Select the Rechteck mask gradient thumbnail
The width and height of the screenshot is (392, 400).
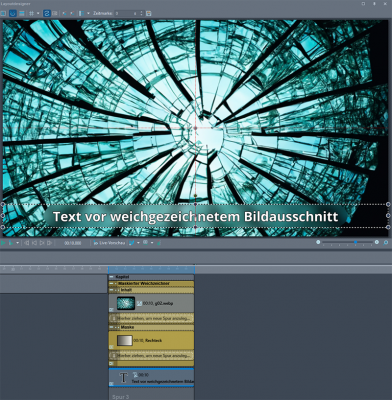(125, 340)
